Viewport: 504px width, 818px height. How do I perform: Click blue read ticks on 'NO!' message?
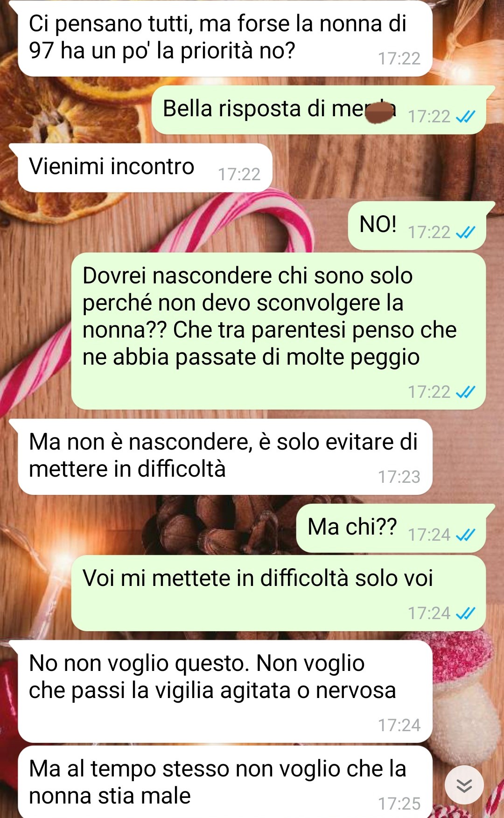point(465,232)
